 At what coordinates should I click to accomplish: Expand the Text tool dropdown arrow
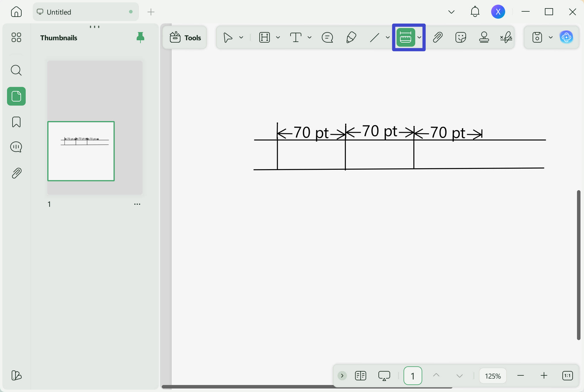[x=310, y=37]
